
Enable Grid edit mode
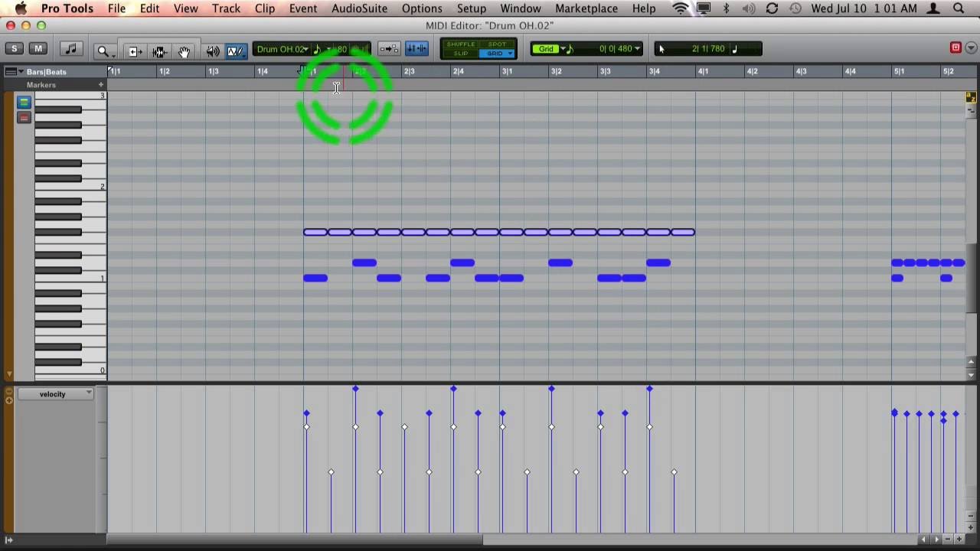pos(497,54)
